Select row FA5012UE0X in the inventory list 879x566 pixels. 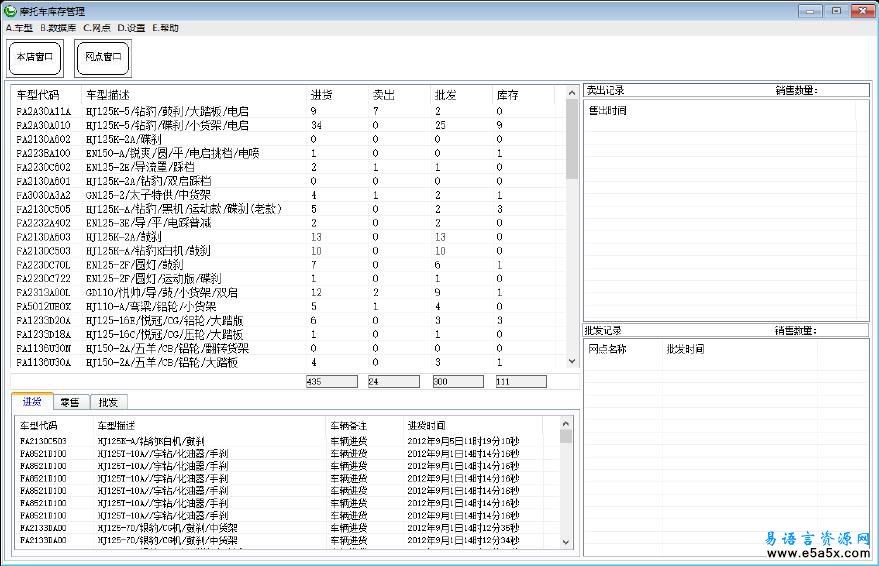pos(44,306)
